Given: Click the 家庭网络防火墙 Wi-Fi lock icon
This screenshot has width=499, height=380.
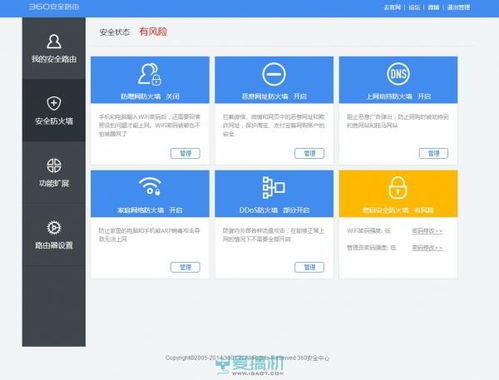Looking at the screenshot, I should click(150, 186).
